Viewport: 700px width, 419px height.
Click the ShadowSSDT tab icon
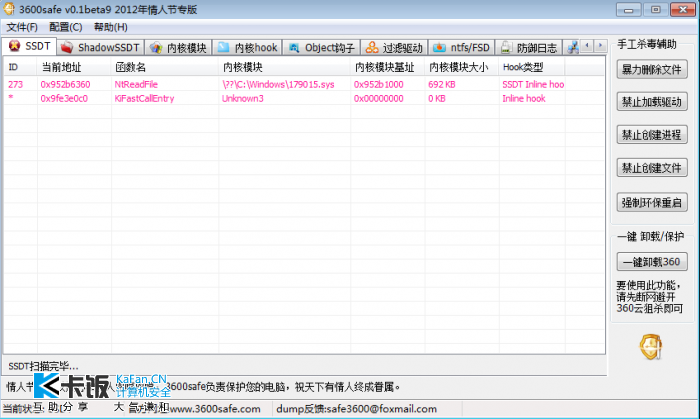point(67,47)
